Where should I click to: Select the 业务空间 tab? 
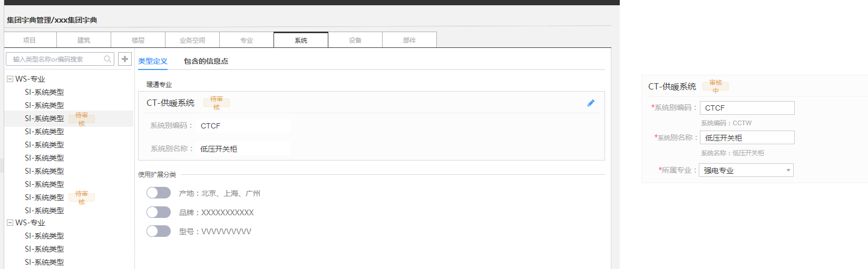pos(192,40)
